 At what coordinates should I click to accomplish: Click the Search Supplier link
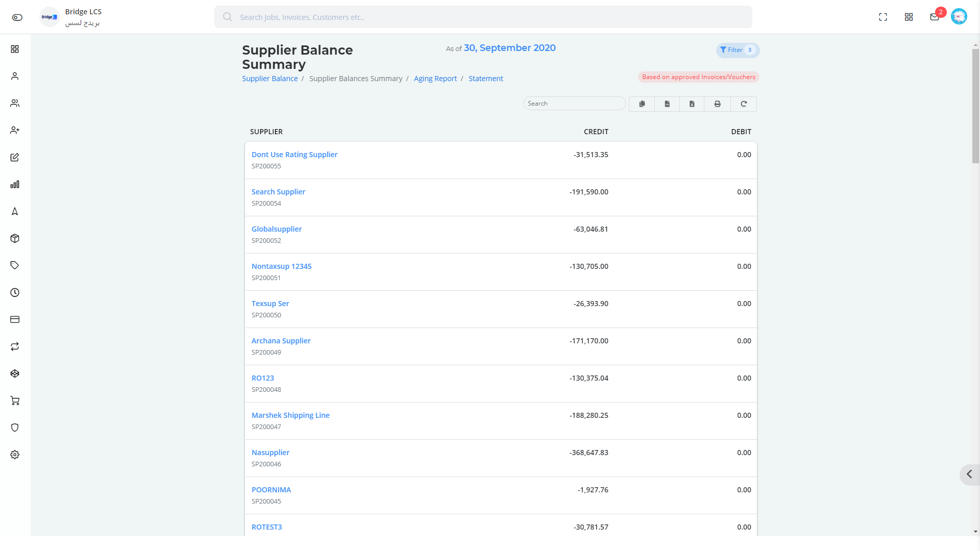278,192
